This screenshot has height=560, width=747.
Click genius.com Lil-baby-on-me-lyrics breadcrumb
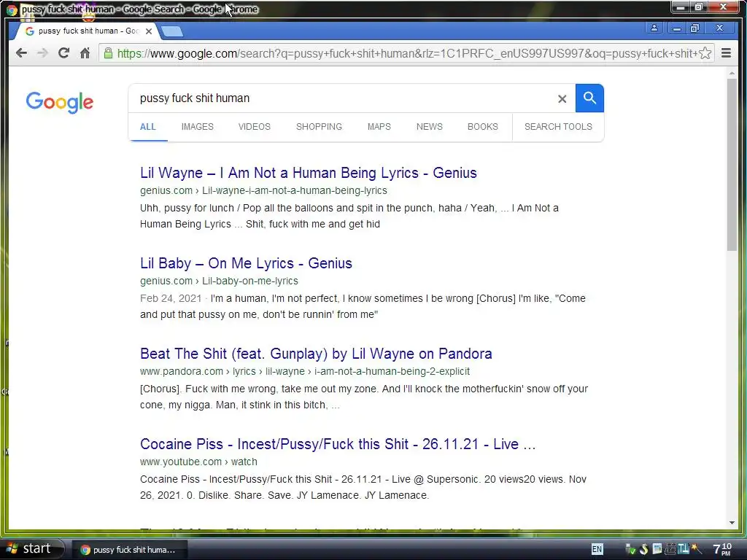219,281
